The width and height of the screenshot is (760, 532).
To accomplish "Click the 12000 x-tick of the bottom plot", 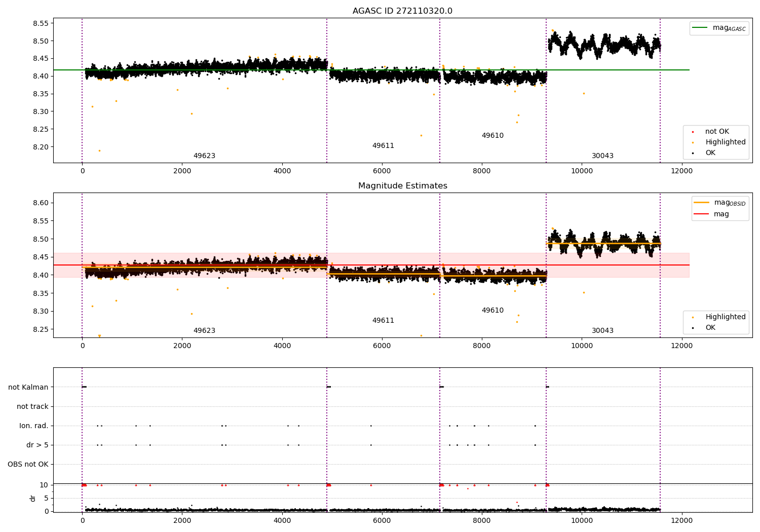I will coord(681,520).
